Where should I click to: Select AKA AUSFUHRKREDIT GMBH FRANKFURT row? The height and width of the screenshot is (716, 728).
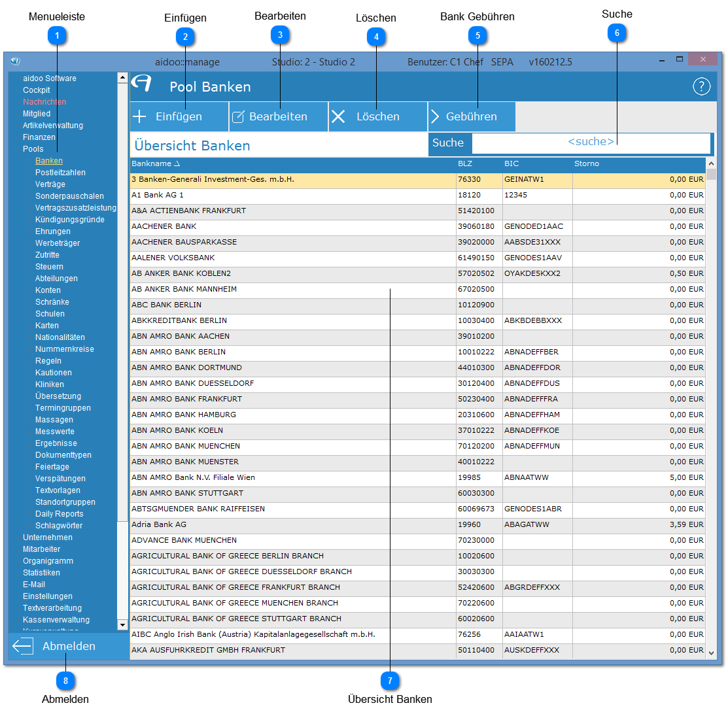pyautogui.click(x=418, y=650)
